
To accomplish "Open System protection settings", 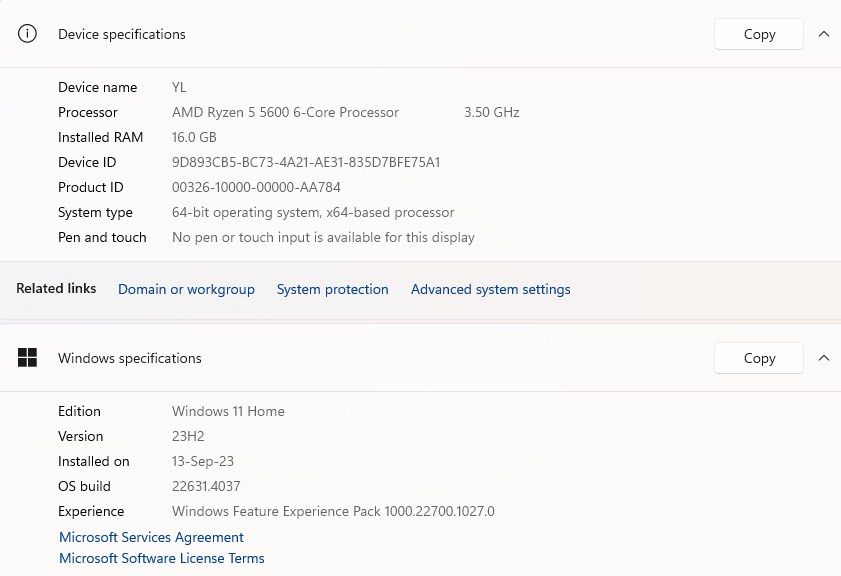I will (332, 289).
